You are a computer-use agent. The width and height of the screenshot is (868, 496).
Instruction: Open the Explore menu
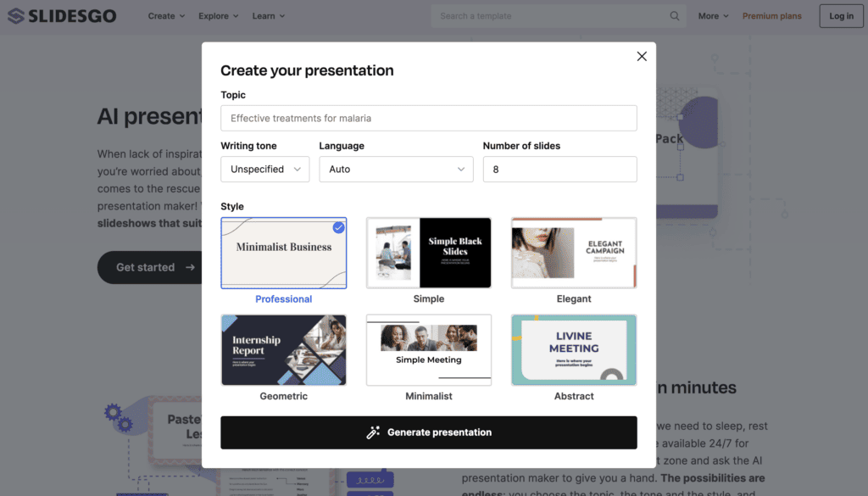(x=217, y=15)
